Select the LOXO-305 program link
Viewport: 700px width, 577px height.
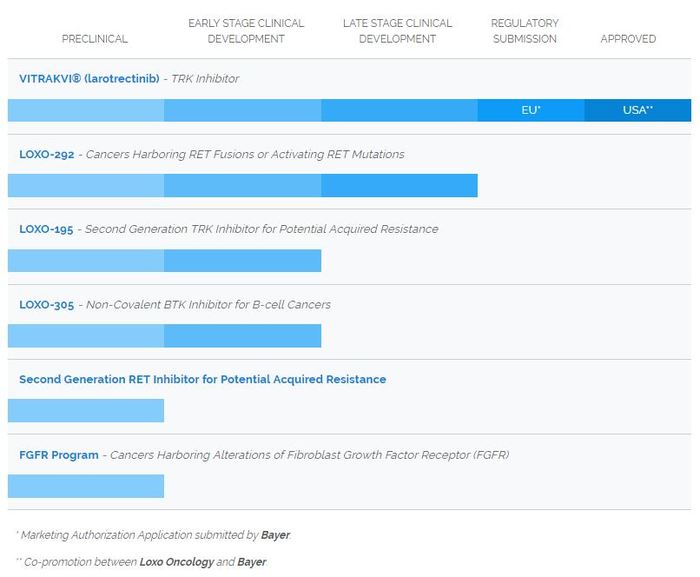[x=46, y=305]
